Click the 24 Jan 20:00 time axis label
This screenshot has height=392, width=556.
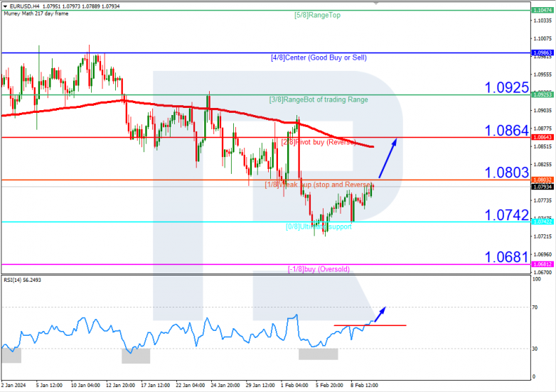point(225,386)
